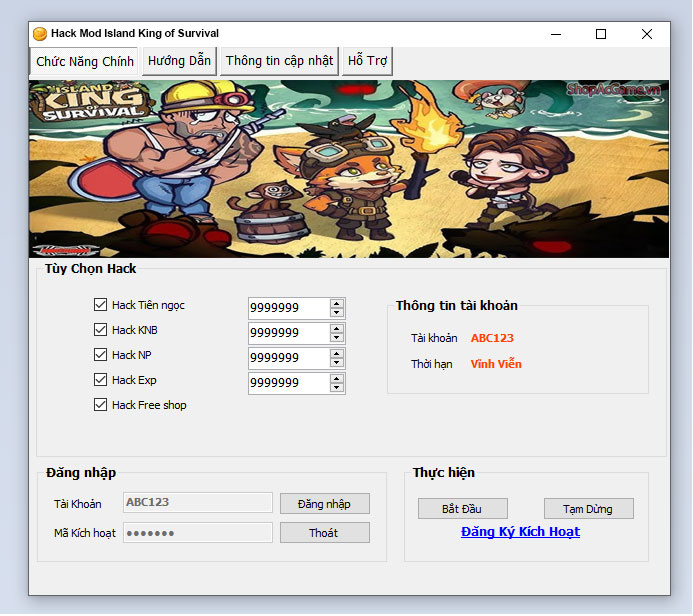
Task: Decrease Hack Exp value with down arrow
Action: [x=337, y=388]
